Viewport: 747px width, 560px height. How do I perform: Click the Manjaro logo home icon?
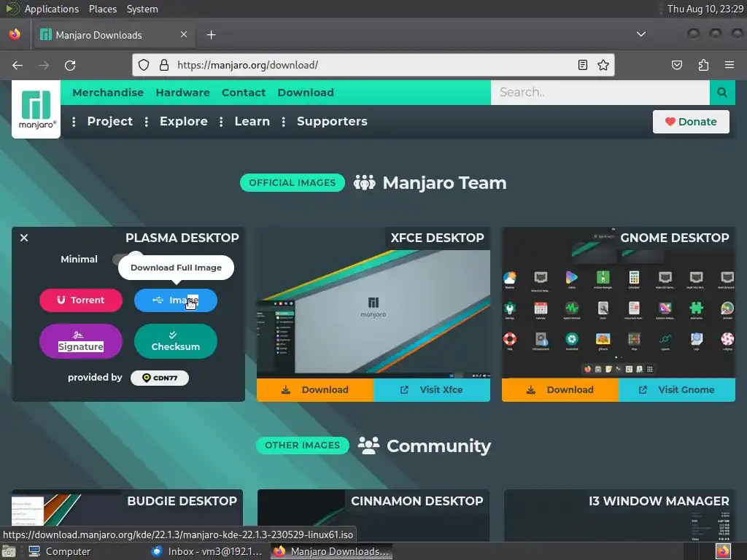36,109
